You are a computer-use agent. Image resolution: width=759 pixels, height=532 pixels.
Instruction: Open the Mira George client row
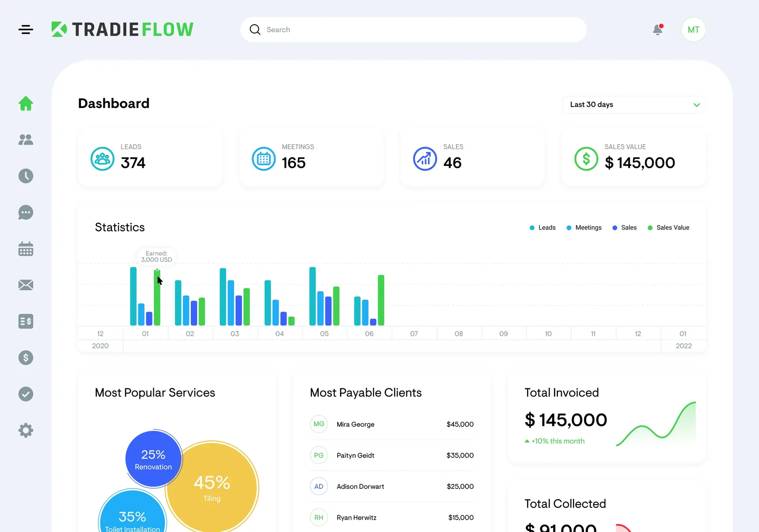392,424
